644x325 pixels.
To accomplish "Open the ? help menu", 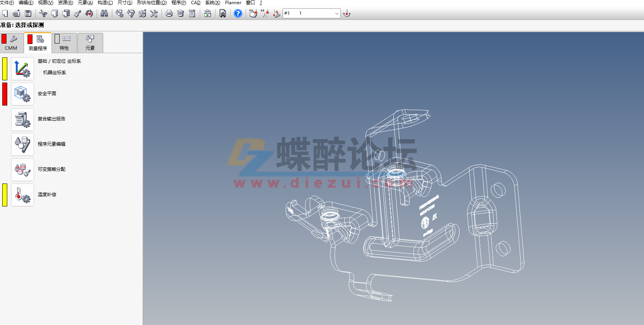I will (x=261, y=3).
